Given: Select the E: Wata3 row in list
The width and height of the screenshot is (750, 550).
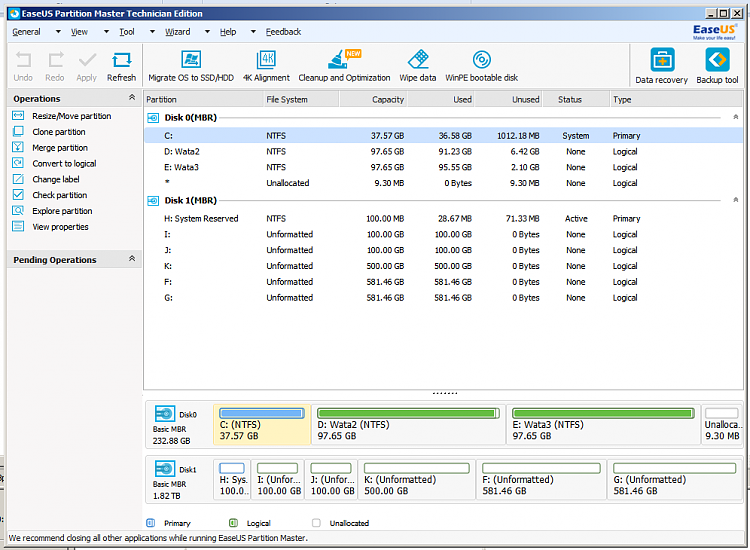Looking at the screenshot, I should coord(443,167).
